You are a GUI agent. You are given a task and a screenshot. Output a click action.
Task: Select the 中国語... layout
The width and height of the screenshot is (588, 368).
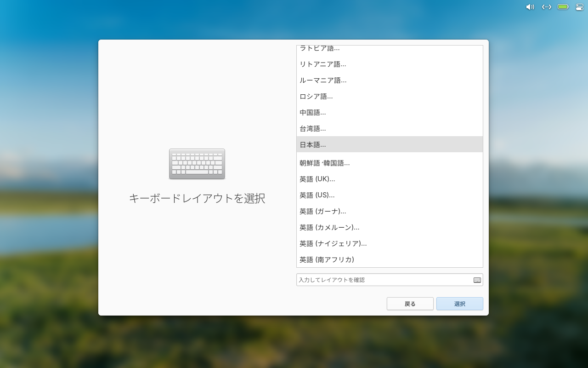click(x=390, y=112)
